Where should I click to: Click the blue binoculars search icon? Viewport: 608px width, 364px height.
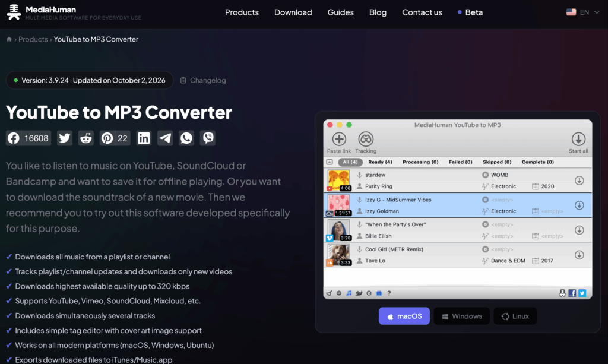[x=379, y=293]
